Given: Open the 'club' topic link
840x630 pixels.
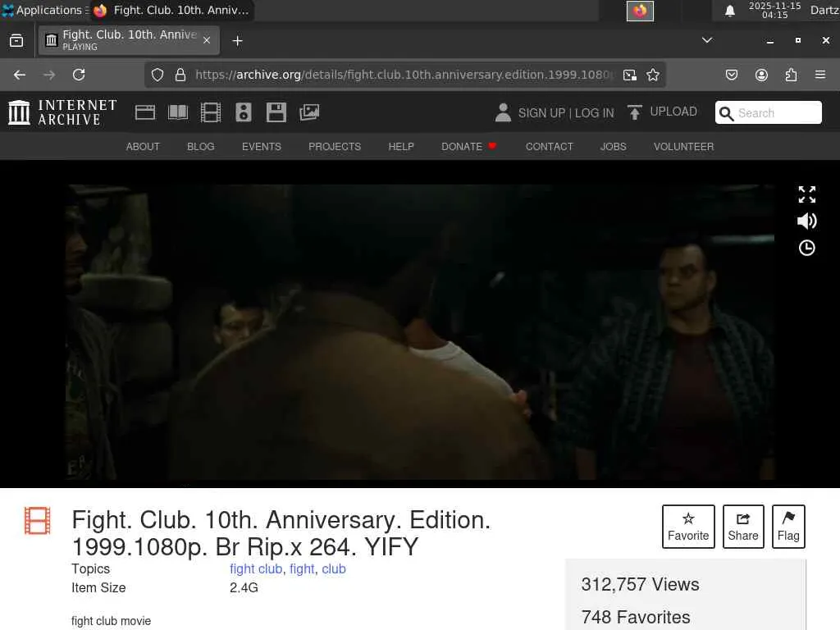Looking at the screenshot, I should (334, 569).
